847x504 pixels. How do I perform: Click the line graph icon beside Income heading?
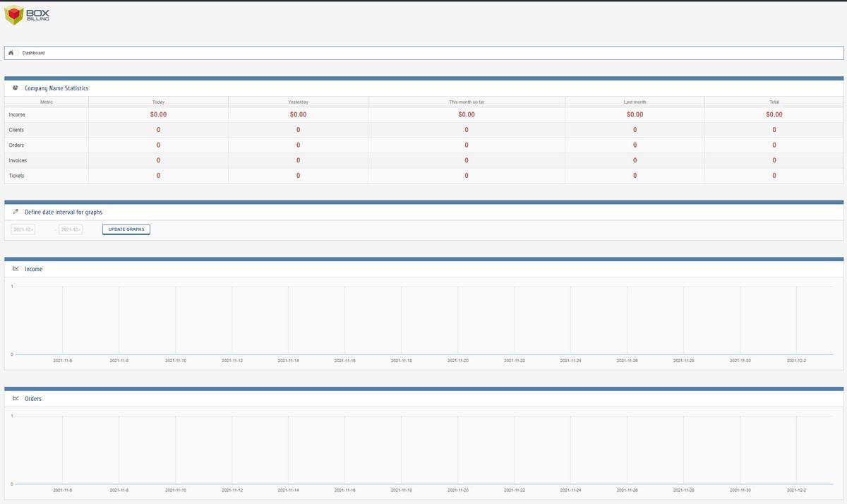[x=16, y=269]
